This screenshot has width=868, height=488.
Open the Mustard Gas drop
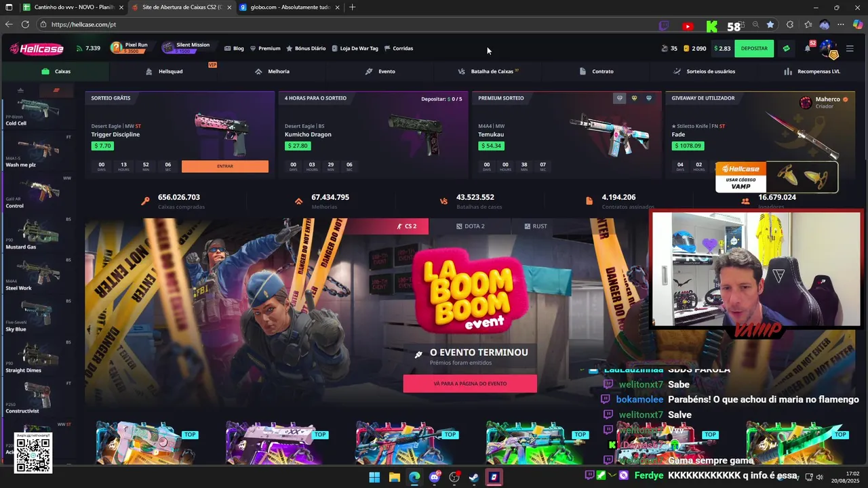[x=38, y=233]
